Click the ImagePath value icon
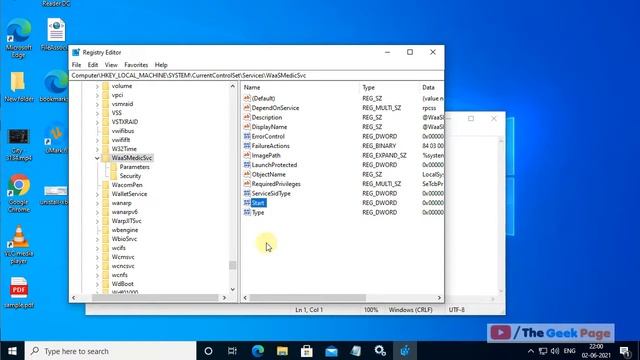 [247, 155]
